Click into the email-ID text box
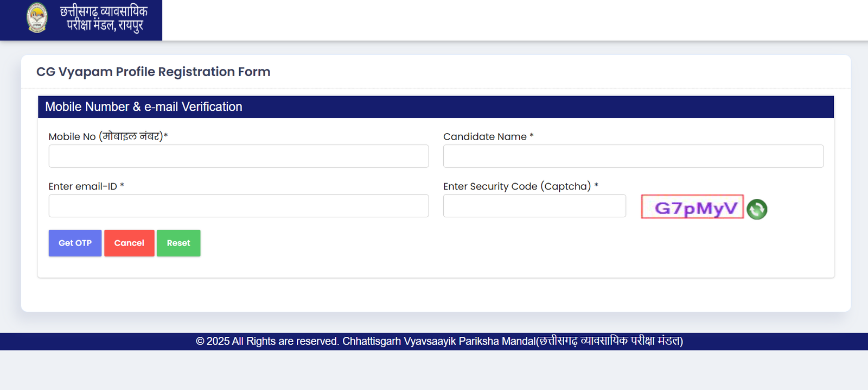The image size is (868, 390). 239,206
